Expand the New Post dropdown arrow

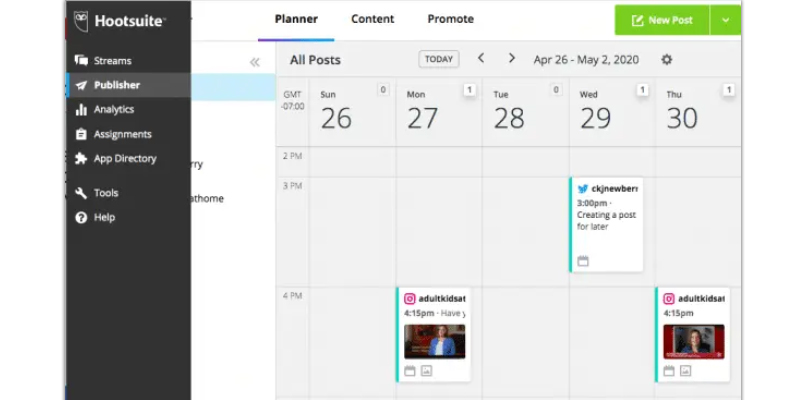point(725,20)
